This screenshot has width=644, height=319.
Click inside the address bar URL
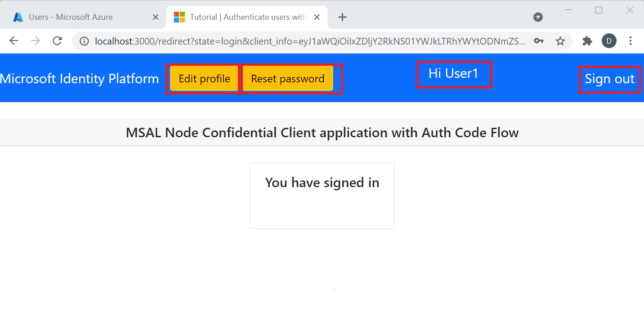270,41
